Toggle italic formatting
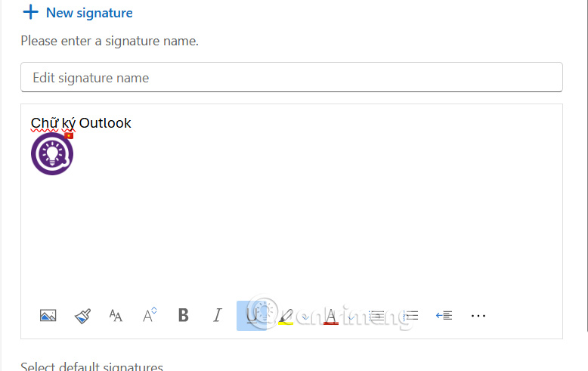 [x=218, y=316]
